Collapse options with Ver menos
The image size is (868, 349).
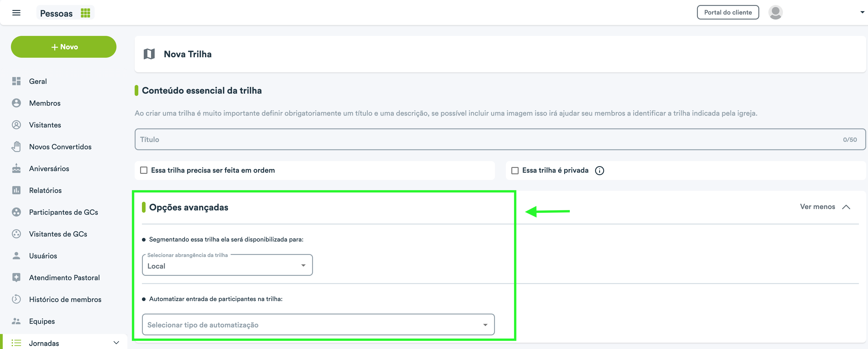point(825,207)
